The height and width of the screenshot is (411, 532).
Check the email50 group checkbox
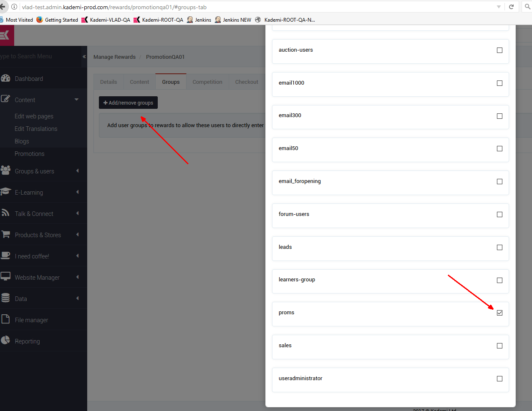point(499,148)
